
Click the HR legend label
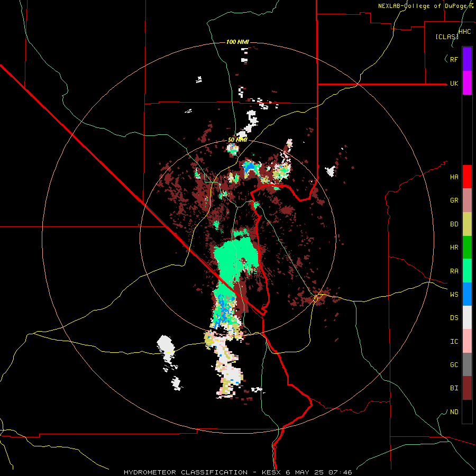454,248
